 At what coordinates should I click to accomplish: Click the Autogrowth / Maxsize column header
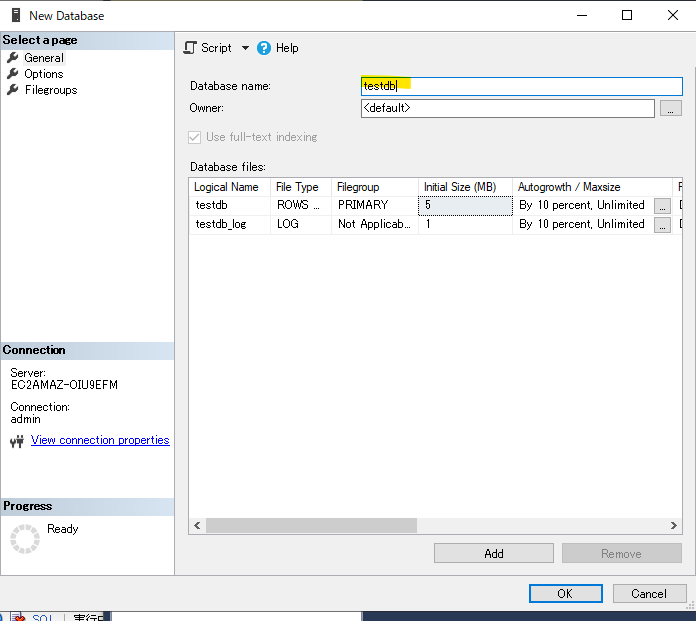click(592, 187)
